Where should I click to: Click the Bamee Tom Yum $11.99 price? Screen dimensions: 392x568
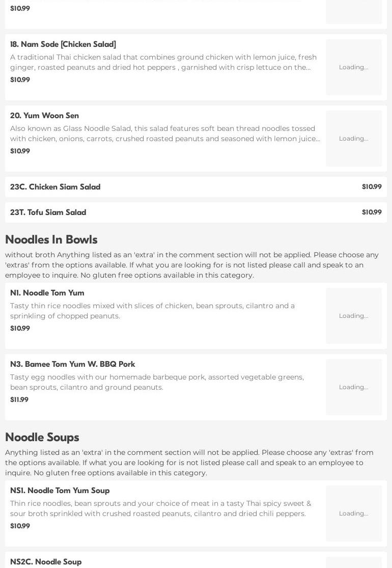[x=19, y=399]
